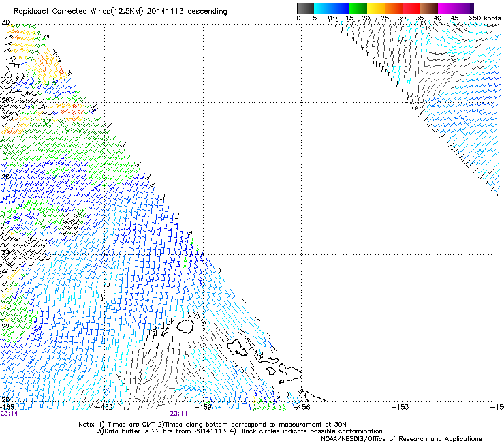
Task: Click the '-165' longitude axis label
Action: pos(7,407)
